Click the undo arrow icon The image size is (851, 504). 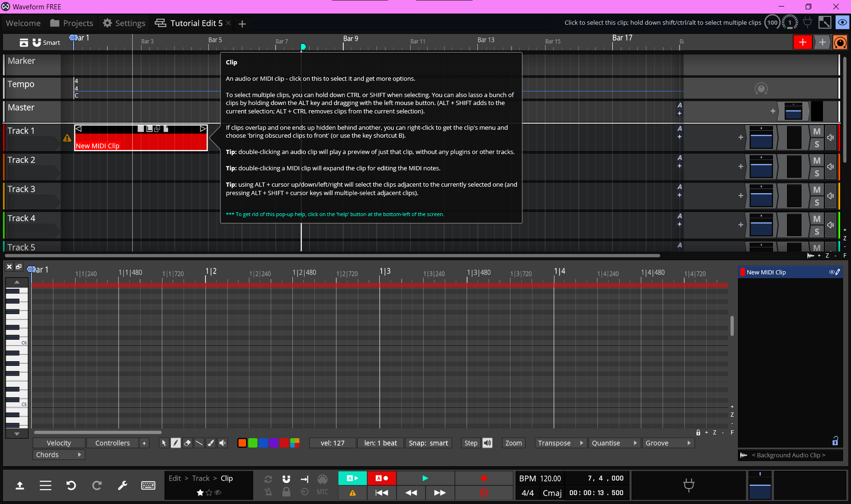pos(71,485)
